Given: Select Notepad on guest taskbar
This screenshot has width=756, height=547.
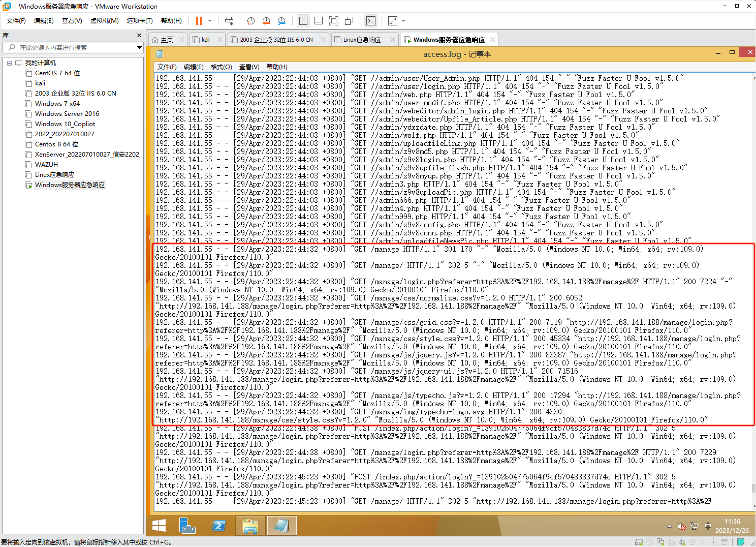Looking at the screenshot, I should [281, 526].
